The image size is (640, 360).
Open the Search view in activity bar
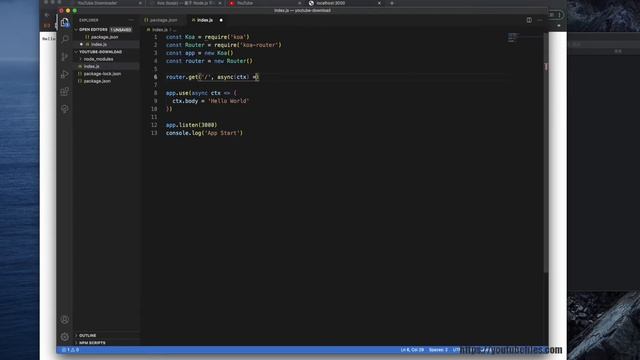coord(65,39)
